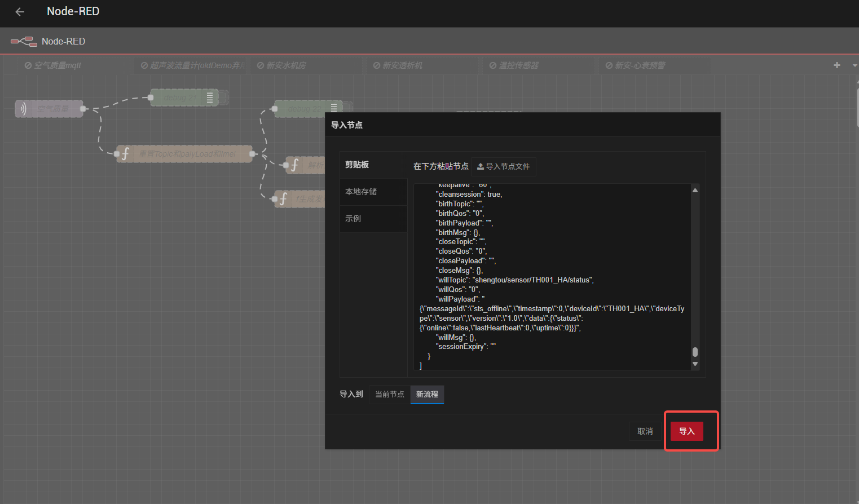Click the Node-RED logo icon in header
The image size is (859, 504).
point(24,41)
